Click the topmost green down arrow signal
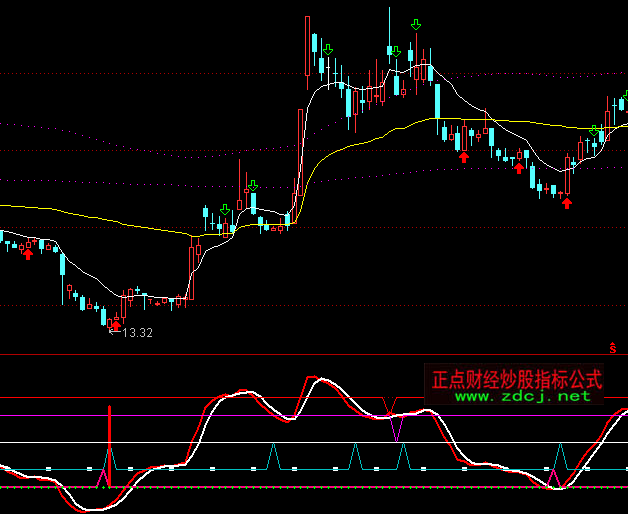The height and width of the screenshot is (514, 628). pos(416,24)
